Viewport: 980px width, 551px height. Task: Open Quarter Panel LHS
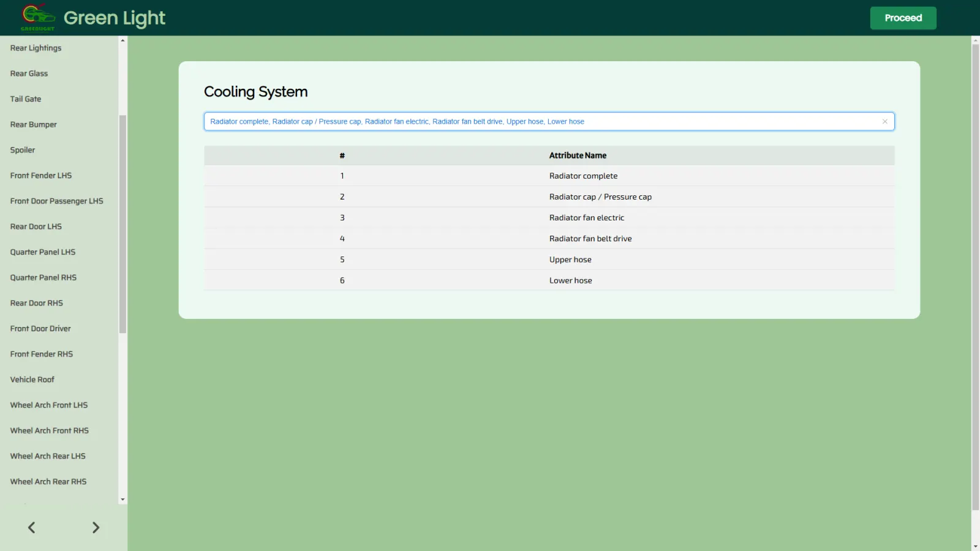[43, 252]
